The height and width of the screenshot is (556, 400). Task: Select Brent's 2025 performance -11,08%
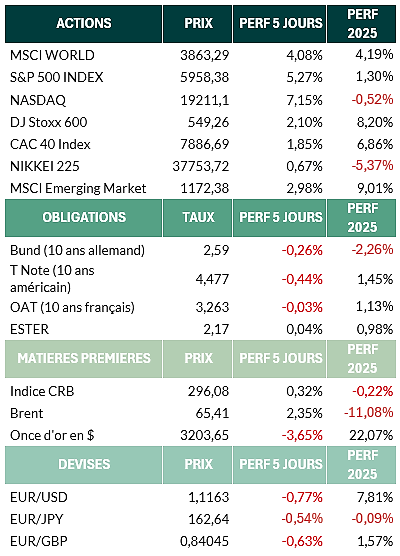[x=369, y=413]
